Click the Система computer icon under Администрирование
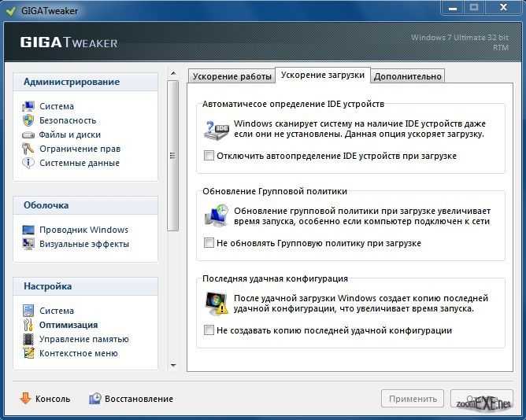 click(x=28, y=106)
